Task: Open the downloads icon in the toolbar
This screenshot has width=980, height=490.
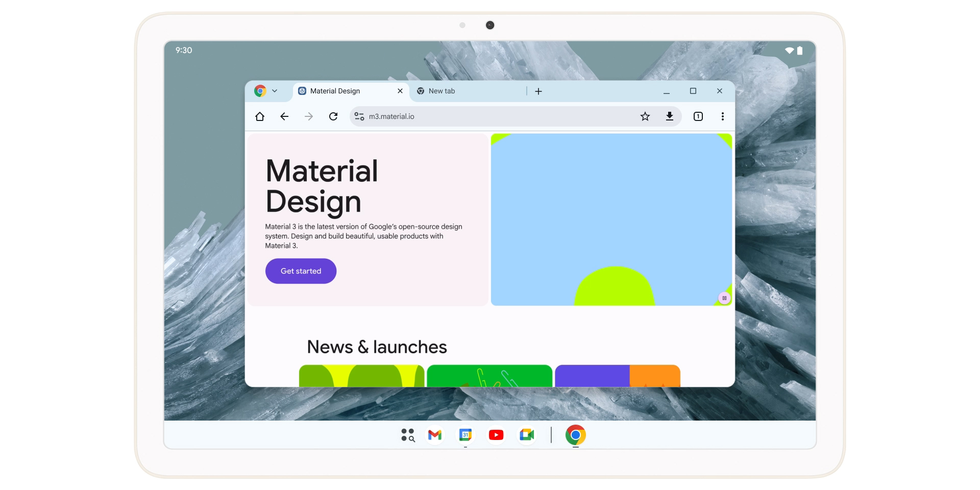Action: tap(670, 116)
